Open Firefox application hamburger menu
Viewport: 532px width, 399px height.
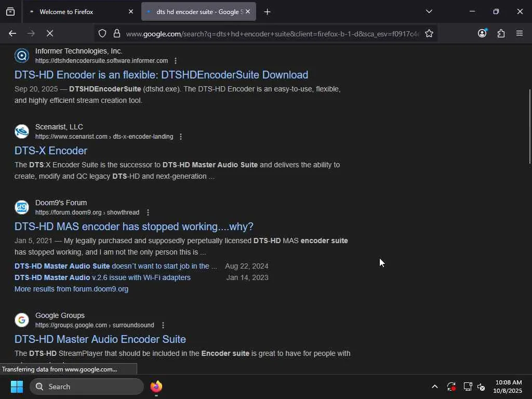point(520,33)
